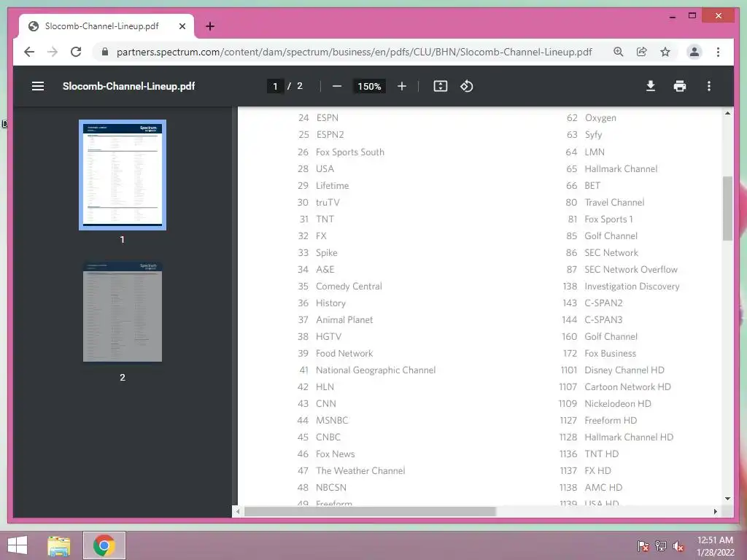The image size is (747, 560).
Task: Click 'The Weather Channel' entry
Action: tap(360, 470)
